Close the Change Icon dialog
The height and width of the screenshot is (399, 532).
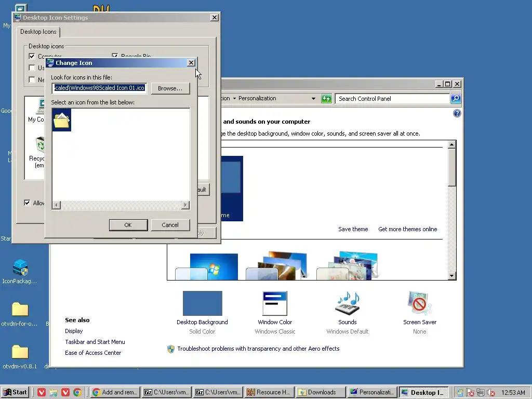tap(191, 63)
